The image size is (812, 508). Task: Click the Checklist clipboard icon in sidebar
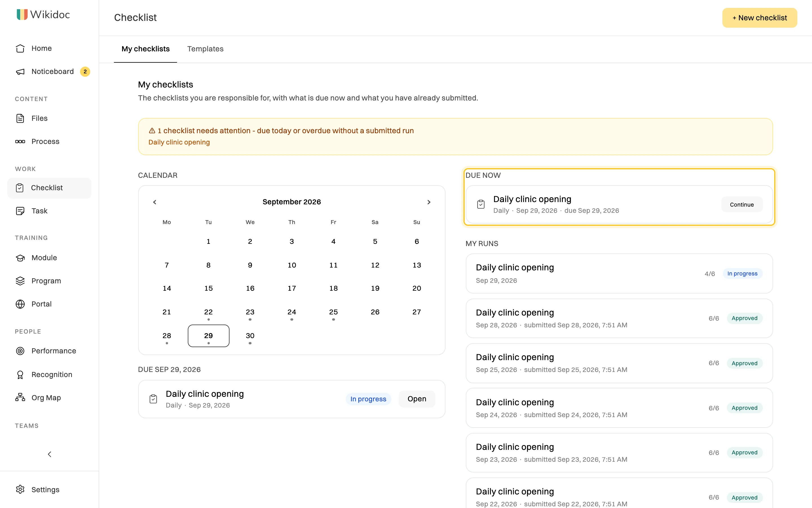[20, 188]
